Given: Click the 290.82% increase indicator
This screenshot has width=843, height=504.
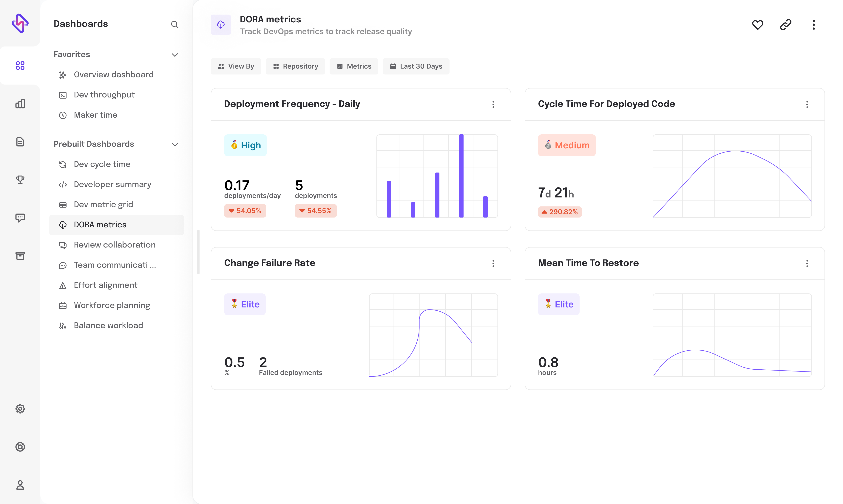Looking at the screenshot, I should (x=560, y=211).
